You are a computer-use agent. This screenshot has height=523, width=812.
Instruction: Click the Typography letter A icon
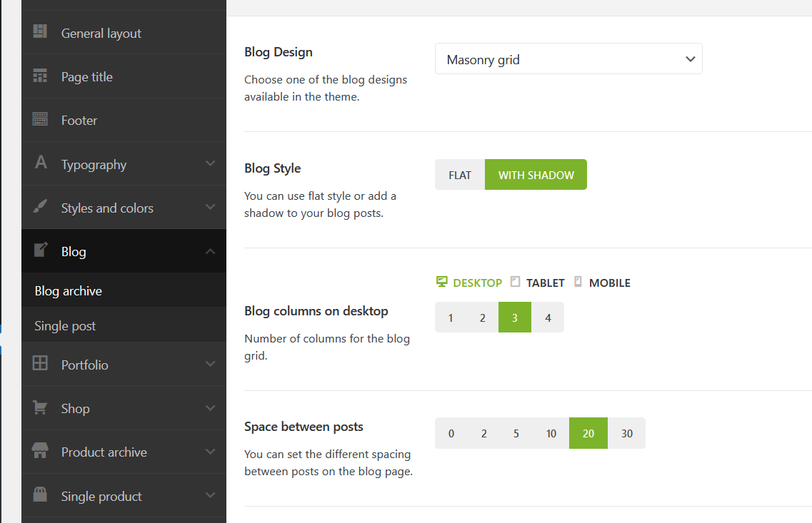click(41, 163)
